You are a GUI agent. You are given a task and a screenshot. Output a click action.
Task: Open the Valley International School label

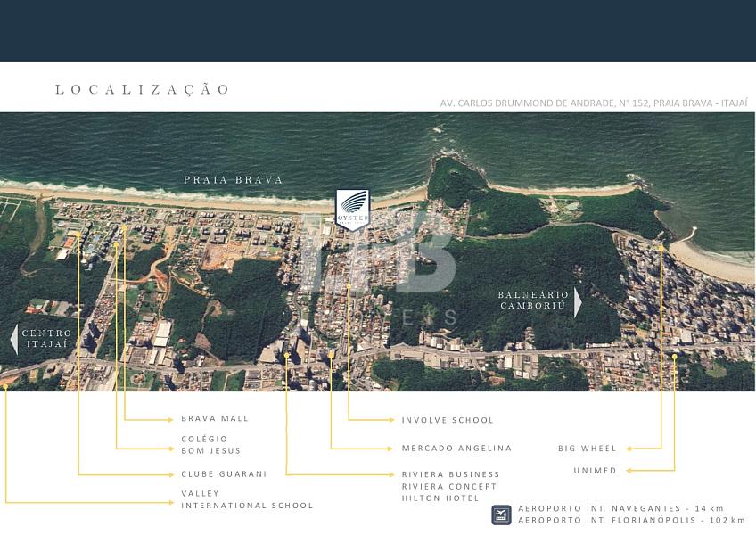click(247, 499)
